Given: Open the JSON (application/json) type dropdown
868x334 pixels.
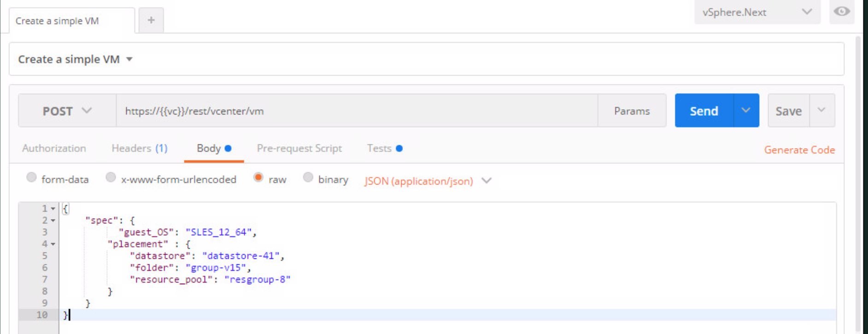Looking at the screenshot, I should [x=428, y=181].
